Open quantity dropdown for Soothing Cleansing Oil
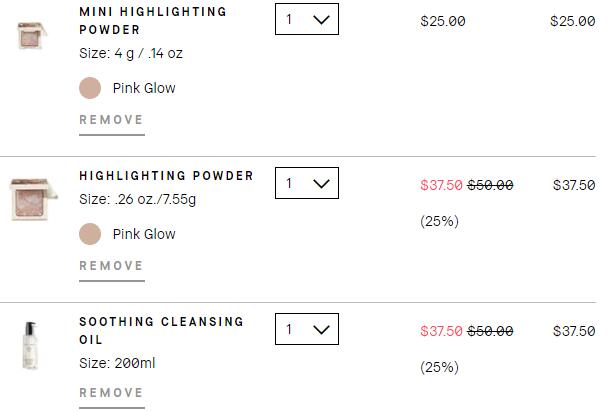Image resolution: width=613 pixels, height=411 pixels. [307, 329]
